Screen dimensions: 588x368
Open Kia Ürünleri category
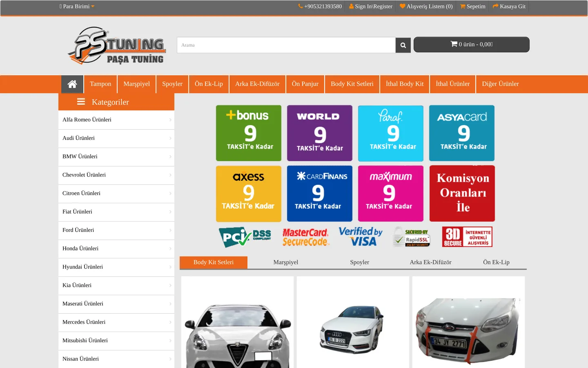pos(116,285)
